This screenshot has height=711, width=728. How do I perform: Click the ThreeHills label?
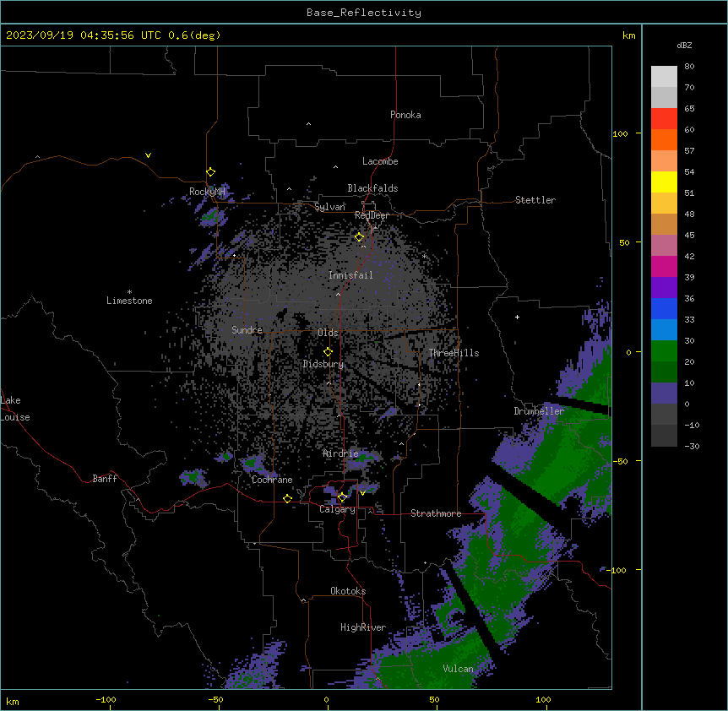454,353
